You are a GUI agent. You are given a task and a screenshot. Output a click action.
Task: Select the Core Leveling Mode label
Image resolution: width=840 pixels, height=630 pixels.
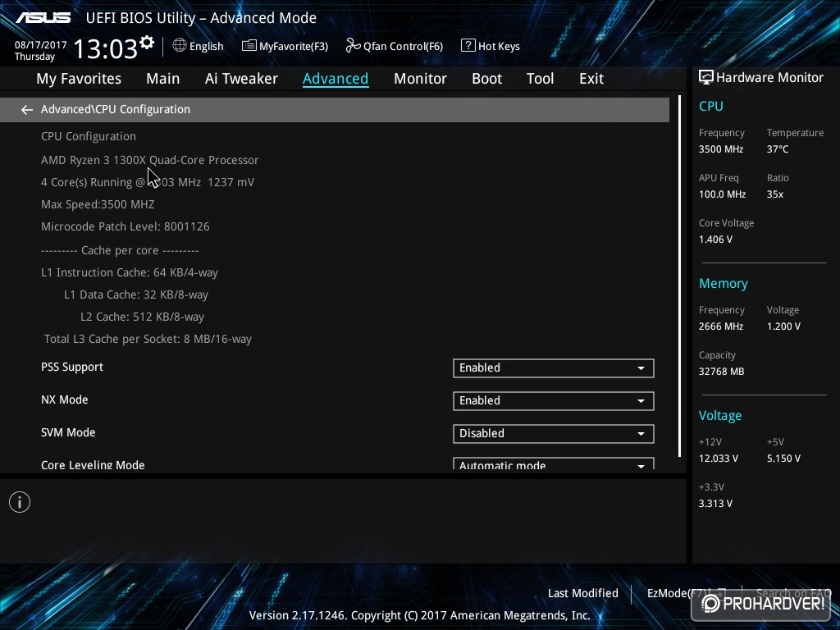click(93, 464)
